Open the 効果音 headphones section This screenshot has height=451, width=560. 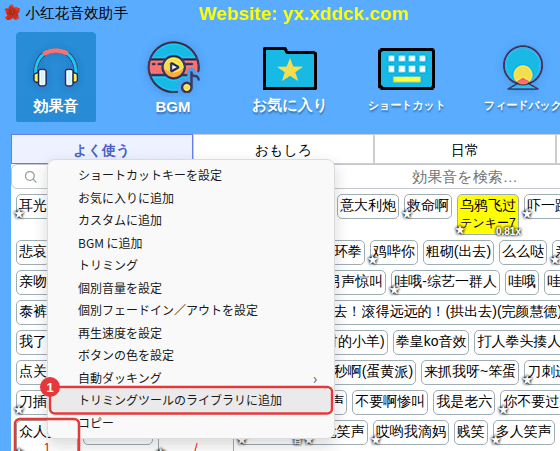(56, 77)
